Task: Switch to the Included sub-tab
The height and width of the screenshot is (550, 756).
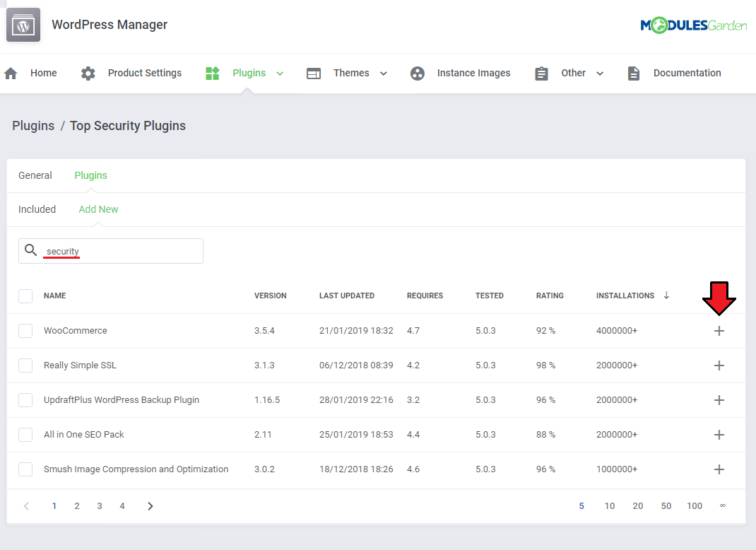Action: 37,209
